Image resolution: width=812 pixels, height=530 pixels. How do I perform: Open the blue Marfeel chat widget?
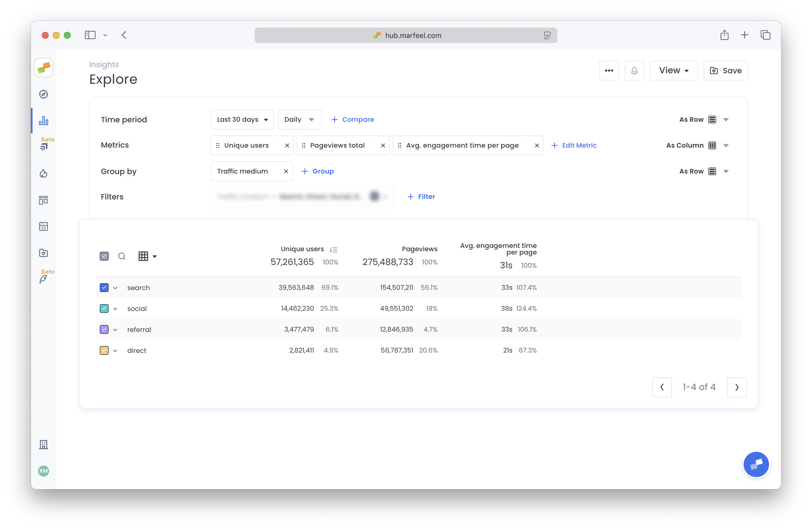[756, 464]
